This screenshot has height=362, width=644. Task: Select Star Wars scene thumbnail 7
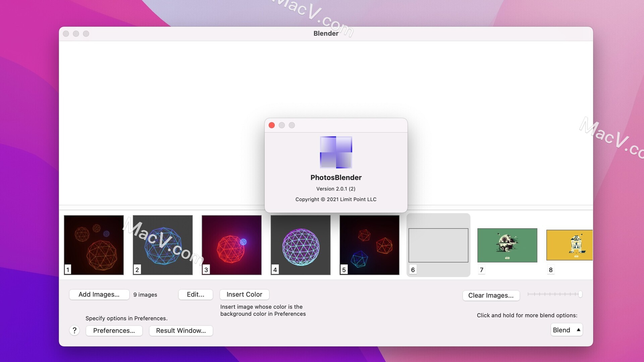507,245
